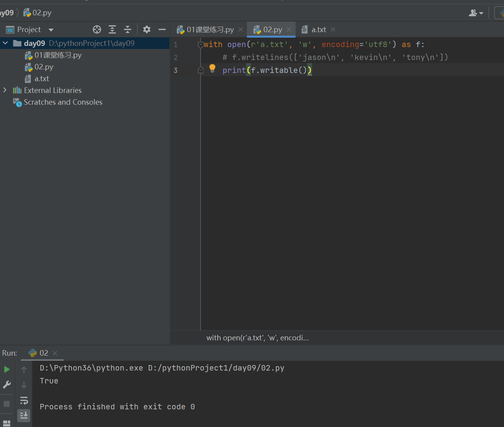Fold the with block on line 1

[201, 45]
